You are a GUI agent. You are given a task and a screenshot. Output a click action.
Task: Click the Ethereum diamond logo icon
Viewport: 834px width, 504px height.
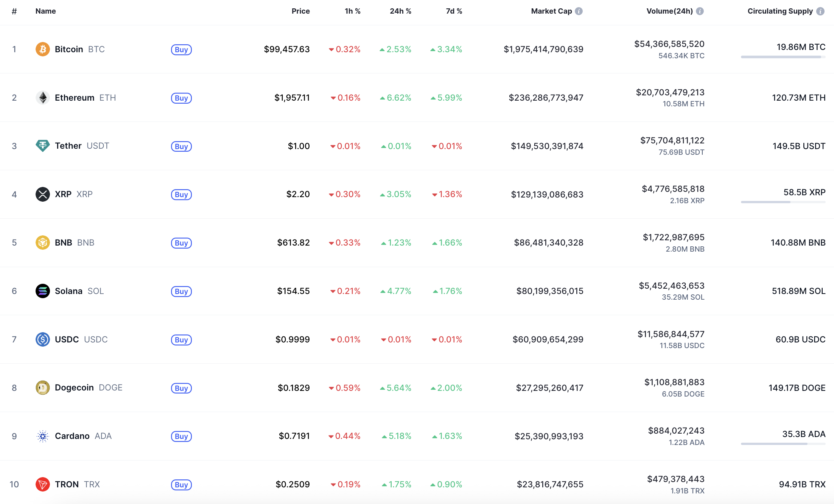pos(42,98)
